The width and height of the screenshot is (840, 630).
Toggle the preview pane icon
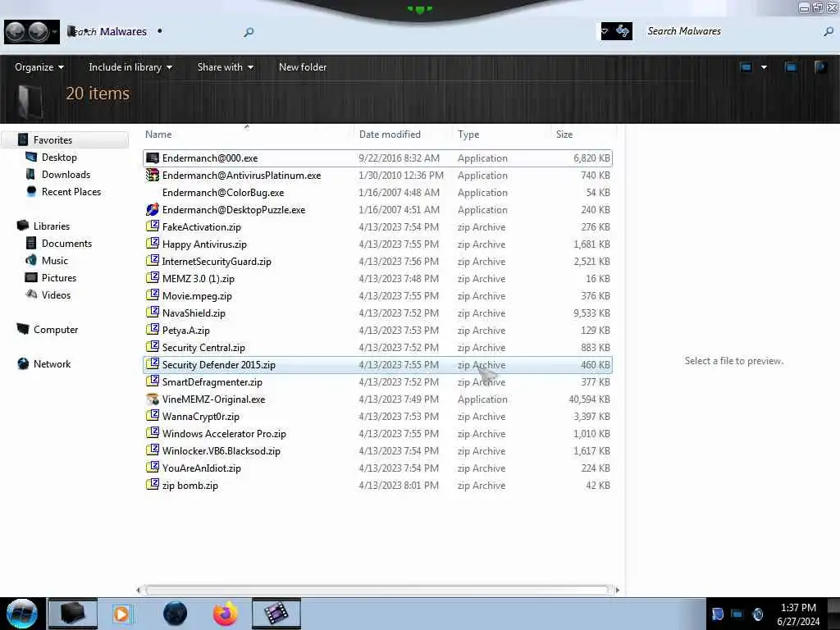(791, 67)
